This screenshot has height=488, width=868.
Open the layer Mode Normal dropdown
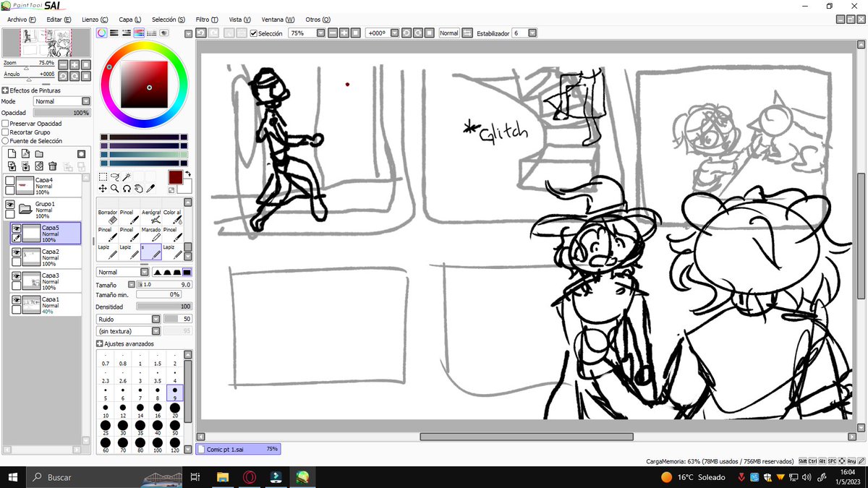pyautogui.click(x=62, y=101)
